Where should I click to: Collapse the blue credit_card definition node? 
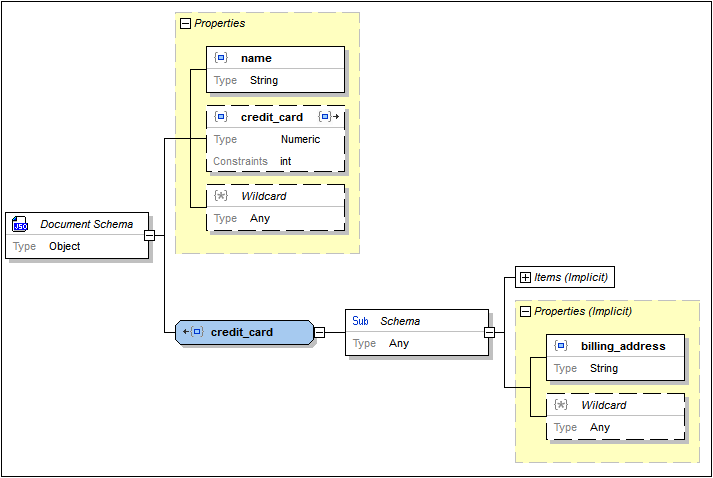319,332
